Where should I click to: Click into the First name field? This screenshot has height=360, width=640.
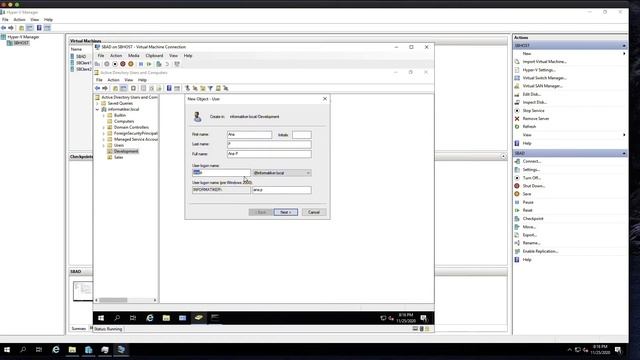tap(249, 134)
